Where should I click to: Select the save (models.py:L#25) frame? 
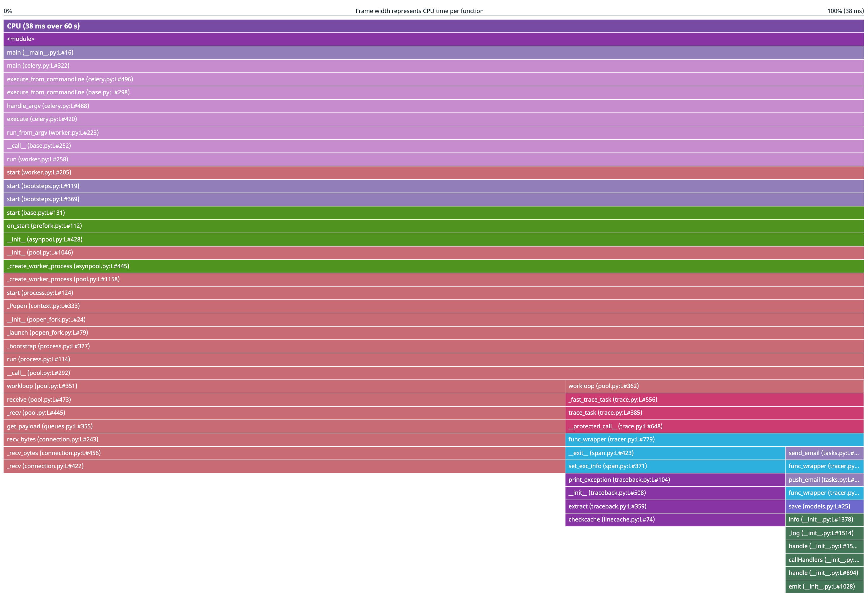tap(824, 506)
